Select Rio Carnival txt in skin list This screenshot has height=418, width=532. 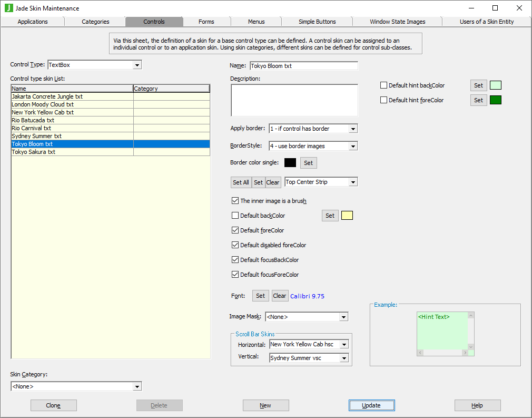click(32, 128)
